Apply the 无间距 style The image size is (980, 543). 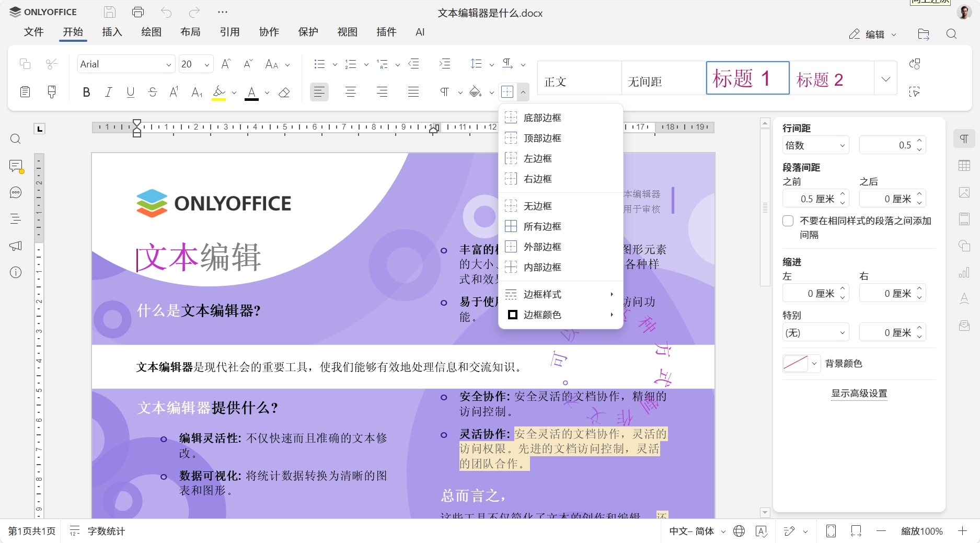click(663, 78)
